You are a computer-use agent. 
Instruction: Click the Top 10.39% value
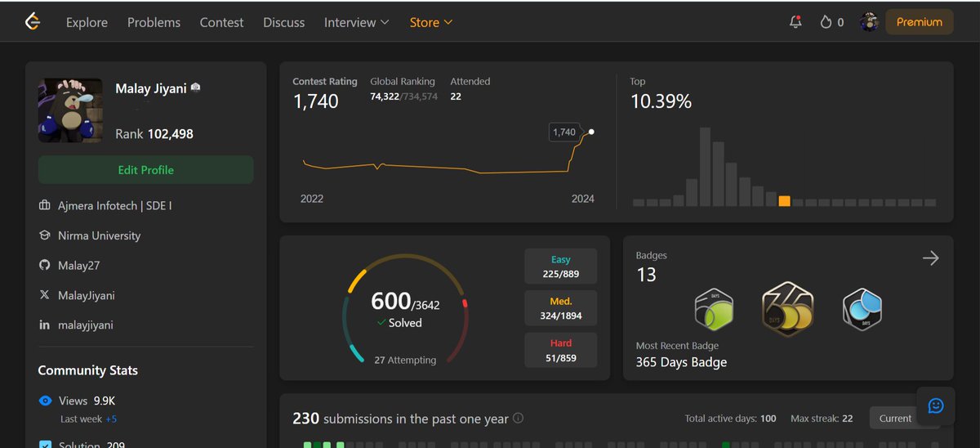[661, 101]
